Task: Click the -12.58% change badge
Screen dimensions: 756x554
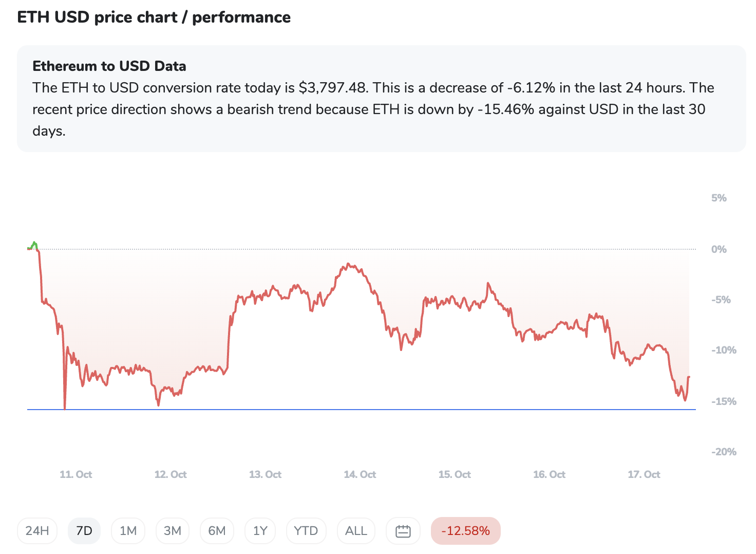Action: coord(465,531)
